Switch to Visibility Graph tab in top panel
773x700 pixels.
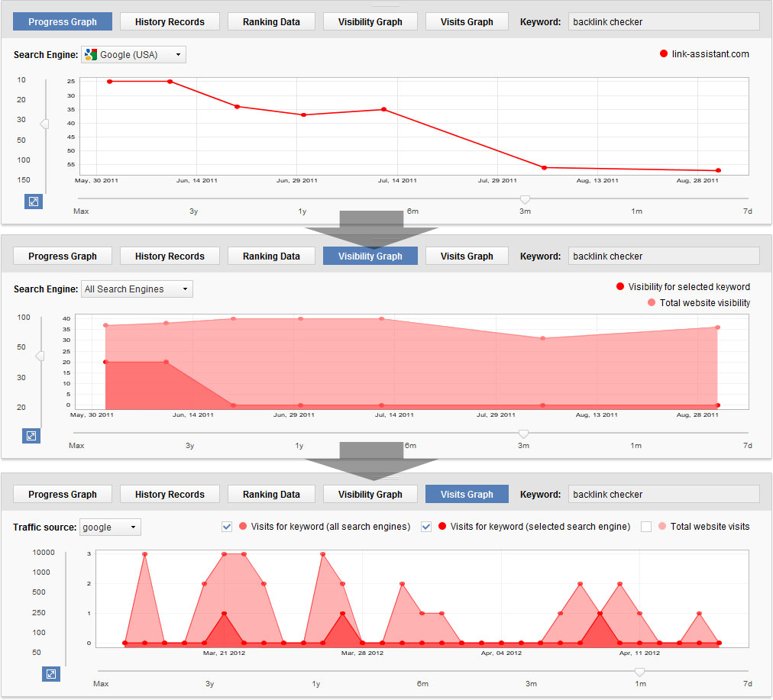tap(370, 21)
